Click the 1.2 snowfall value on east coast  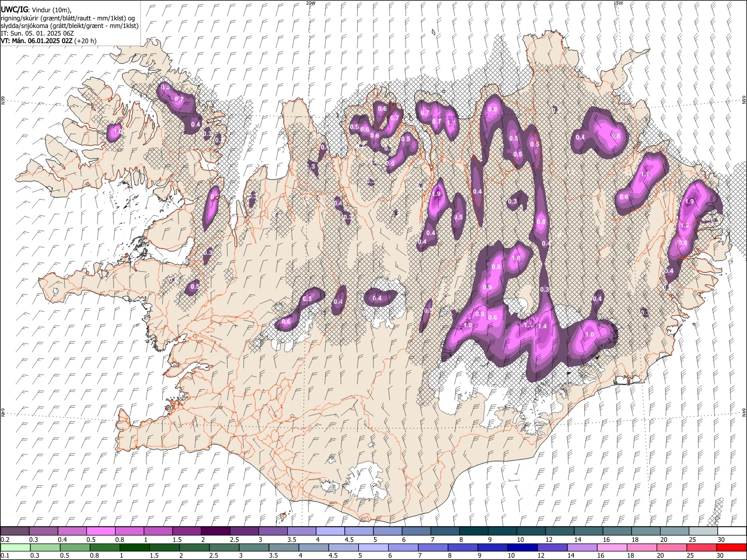685,226
